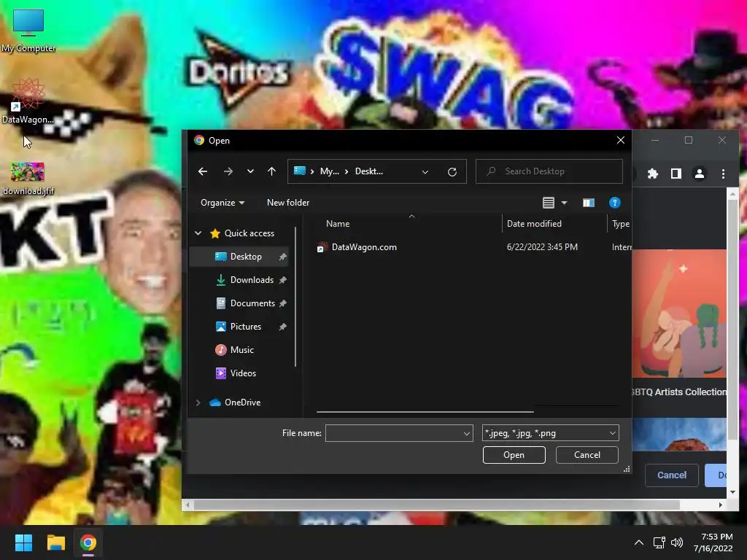The width and height of the screenshot is (747, 560).
Task: Select the My Computer desktop icon
Action: pos(28,31)
